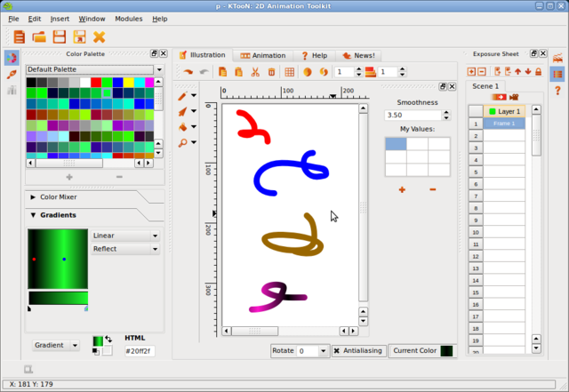Close project with the orange X icon
This screenshot has width=569, height=392.
pyautogui.click(x=99, y=36)
